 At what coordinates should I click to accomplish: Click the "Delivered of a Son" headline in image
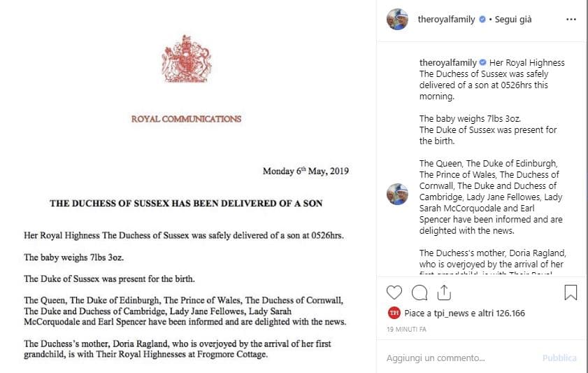click(186, 203)
